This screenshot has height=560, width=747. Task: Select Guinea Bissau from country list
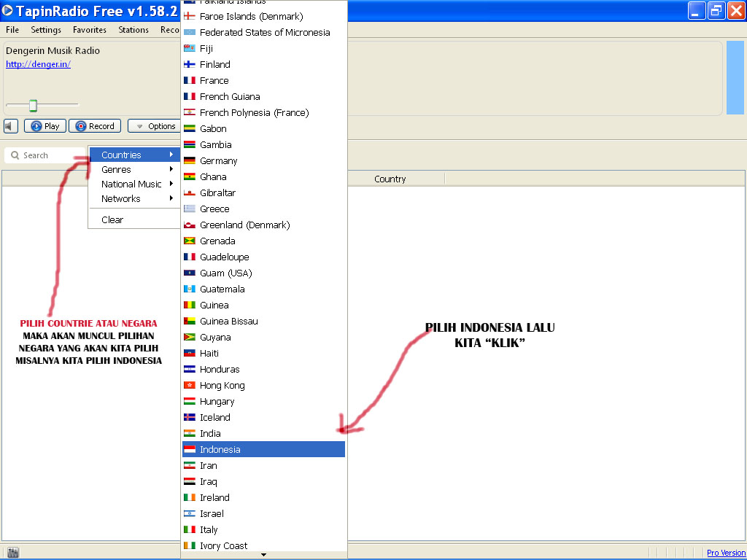[x=263, y=321]
